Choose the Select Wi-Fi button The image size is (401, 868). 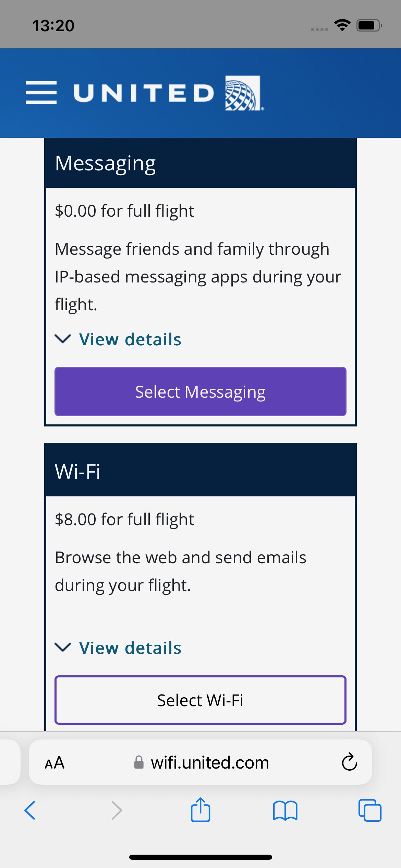pos(200,700)
